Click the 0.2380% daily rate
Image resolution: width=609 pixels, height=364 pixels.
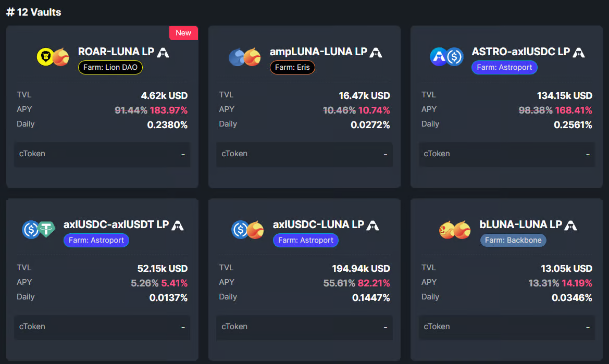[167, 125]
